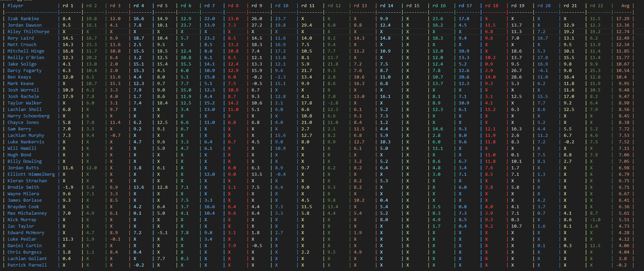This screenshot has width=644, height=271.
Task: Select player name 'Chayce Jones'
Action: (23, 123)
